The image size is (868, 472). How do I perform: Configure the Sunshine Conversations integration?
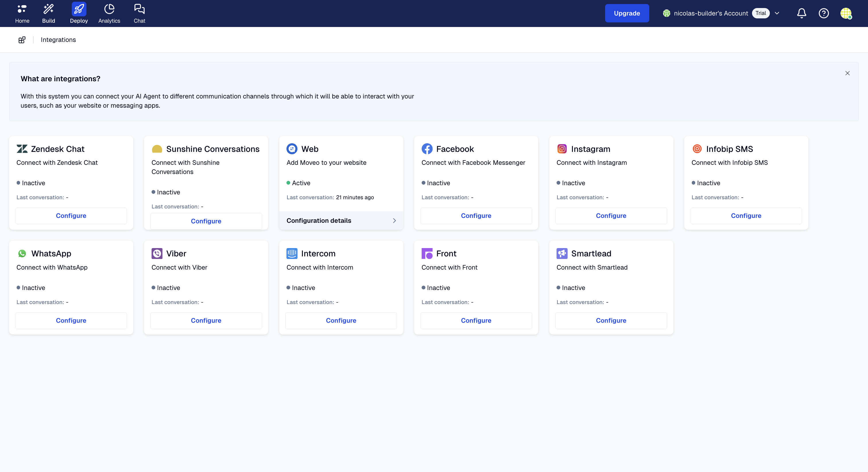(x=206, y=221)
